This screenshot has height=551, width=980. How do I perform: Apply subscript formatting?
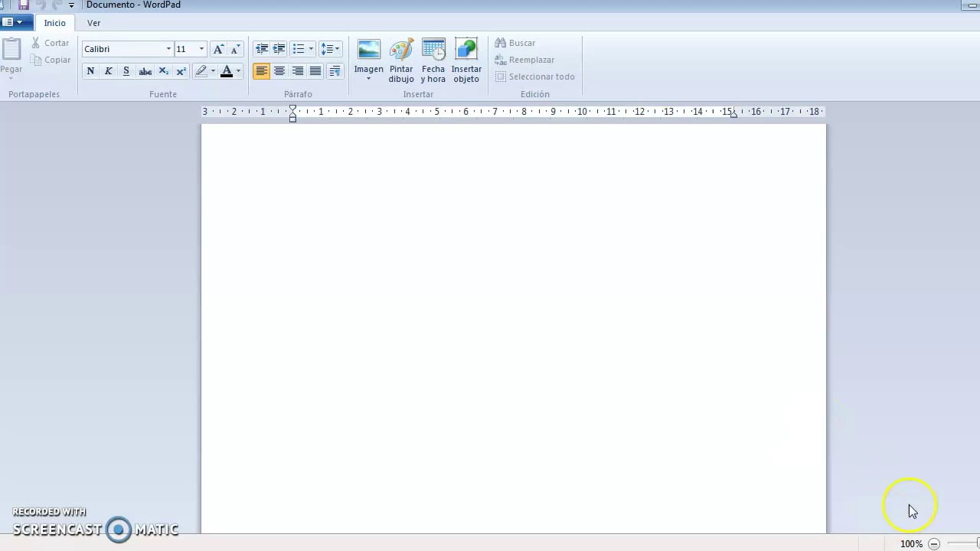pos(163,71)
